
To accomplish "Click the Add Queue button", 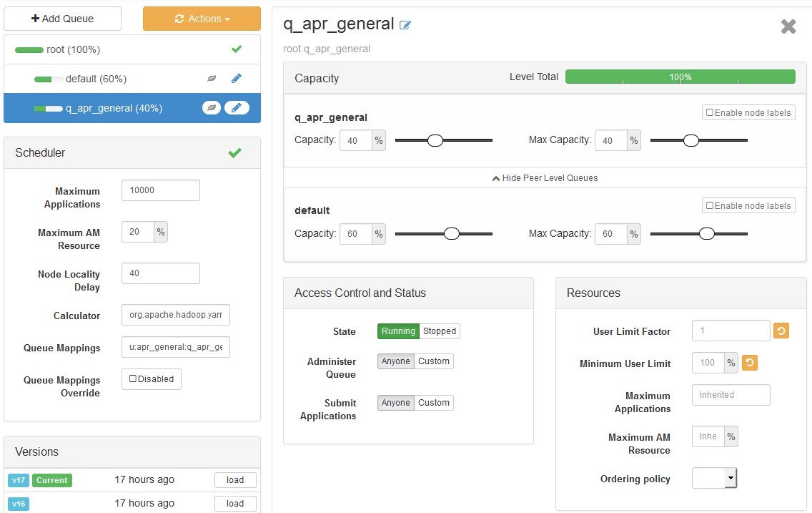I will click(x=62, y=19).
